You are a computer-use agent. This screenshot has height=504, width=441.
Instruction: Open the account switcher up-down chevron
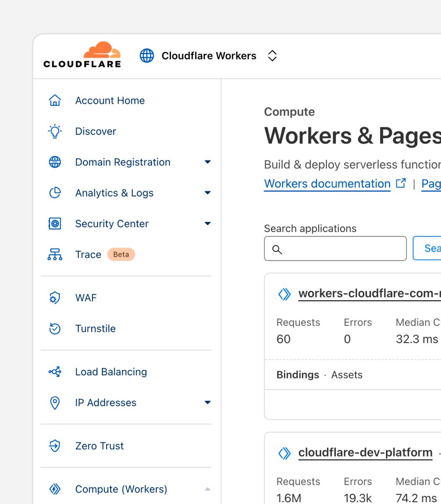point(272,55)
